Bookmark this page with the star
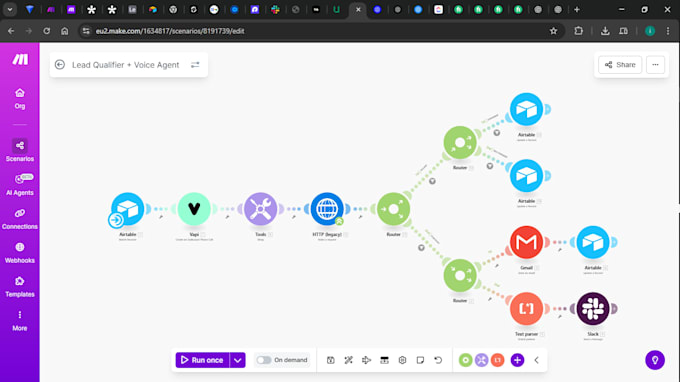The image size is (680, 382). (553, 31)
